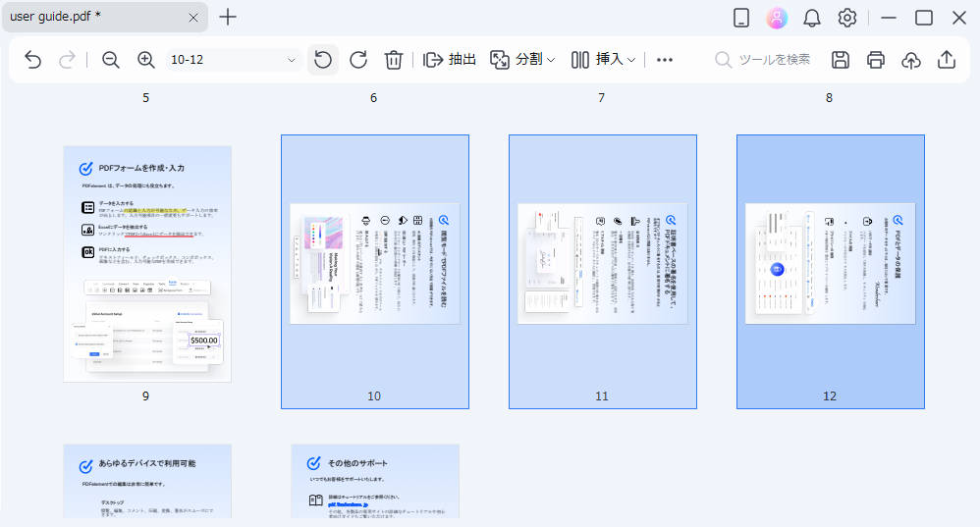
Task: Close the user guide.pdf tab
Action: coord(193,18)
